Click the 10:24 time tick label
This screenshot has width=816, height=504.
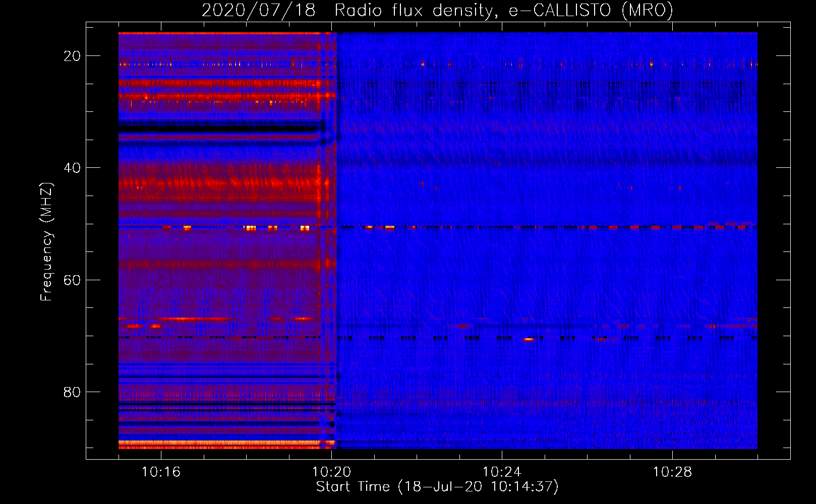click(x=502, y=472)
